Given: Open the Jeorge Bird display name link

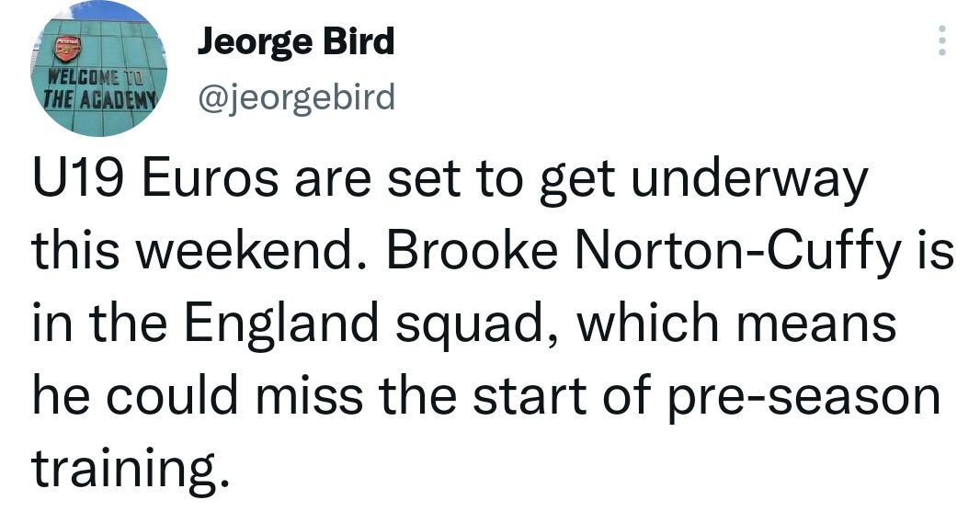Looking at the screenshot, I should coord(295,41).
